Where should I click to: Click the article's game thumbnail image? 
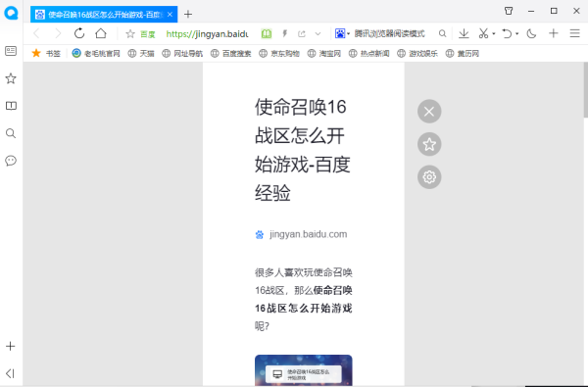(x=304, y=370)
